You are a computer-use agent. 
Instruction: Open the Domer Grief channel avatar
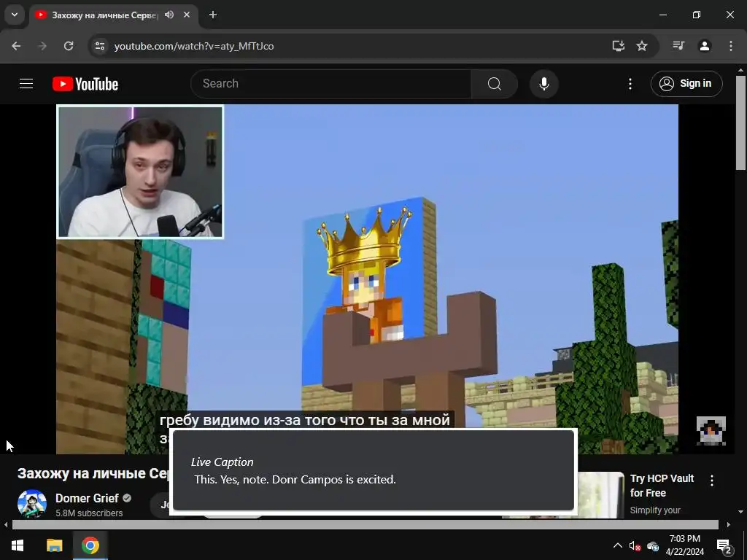pyautogui.click(x=32, y=504)
